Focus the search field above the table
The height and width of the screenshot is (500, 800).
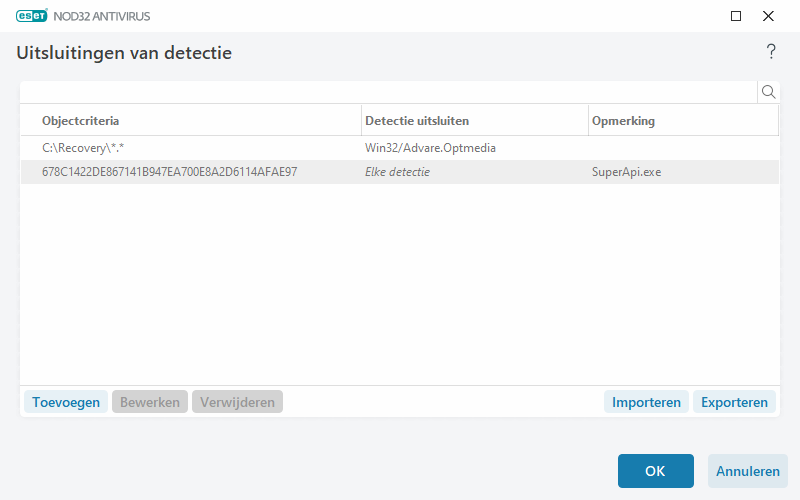388,92
